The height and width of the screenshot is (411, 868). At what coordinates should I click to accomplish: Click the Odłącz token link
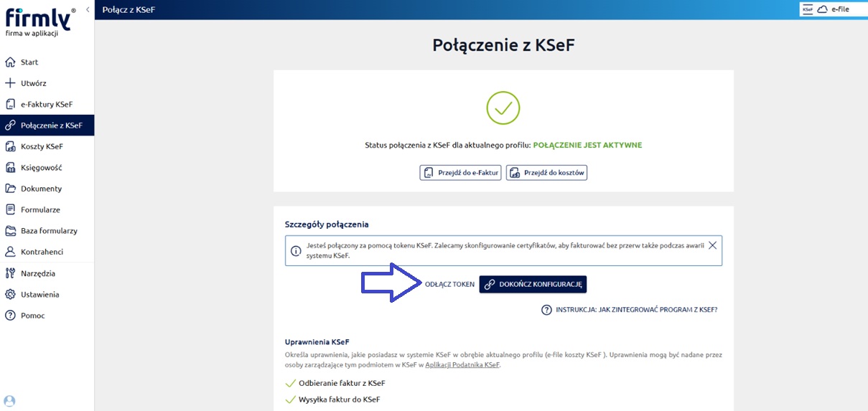449,284
